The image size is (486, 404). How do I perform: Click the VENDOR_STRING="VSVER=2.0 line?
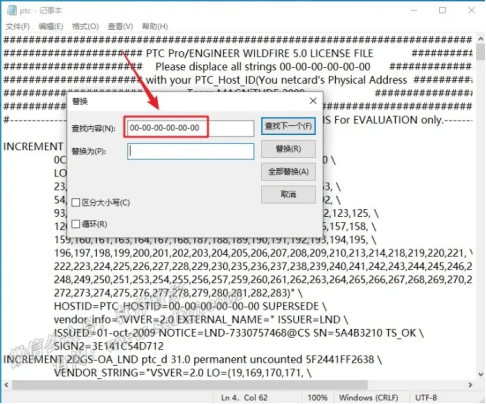pyautogui.click(x=183, y=373)
